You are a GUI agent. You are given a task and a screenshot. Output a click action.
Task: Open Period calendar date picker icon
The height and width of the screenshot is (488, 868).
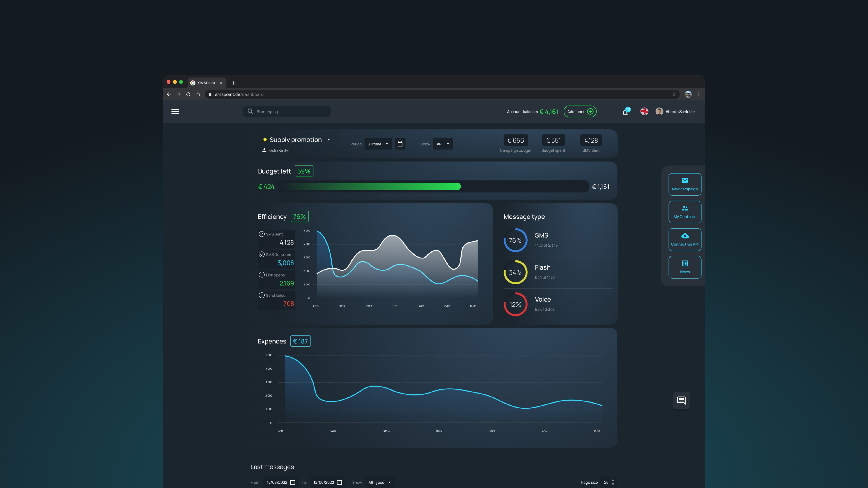click(400, 144)
